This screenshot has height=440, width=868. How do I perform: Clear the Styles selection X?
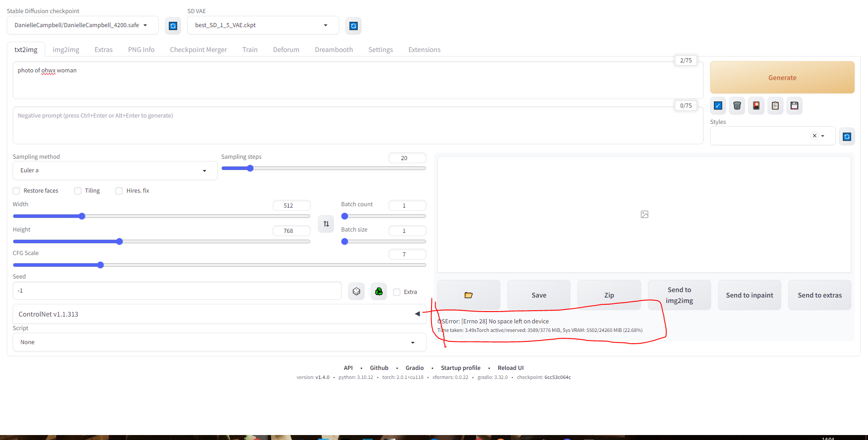[815, 136]
